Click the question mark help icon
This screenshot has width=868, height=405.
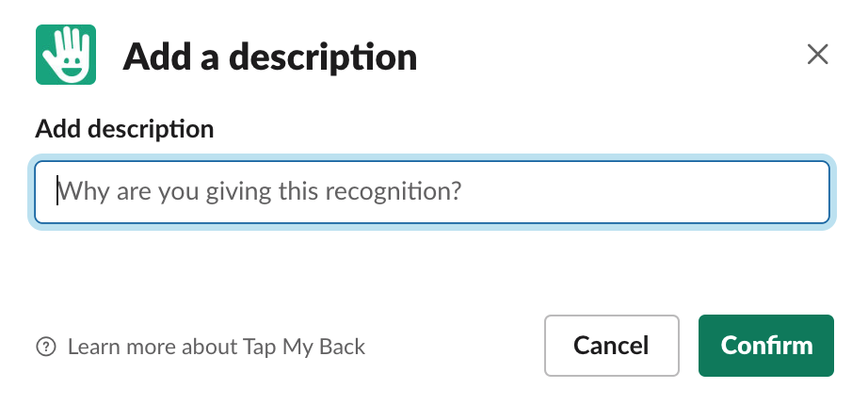pos(46,347)
